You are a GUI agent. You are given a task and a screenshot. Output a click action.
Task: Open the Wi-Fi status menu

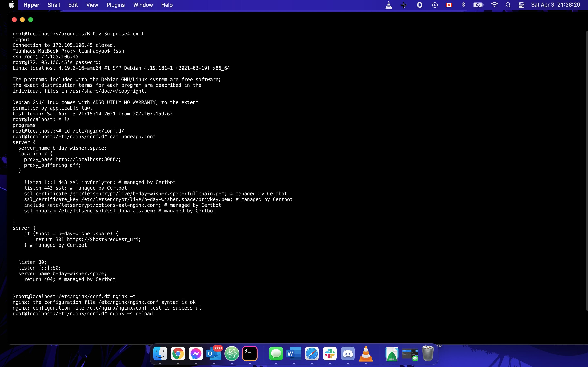tap(494, 5)
